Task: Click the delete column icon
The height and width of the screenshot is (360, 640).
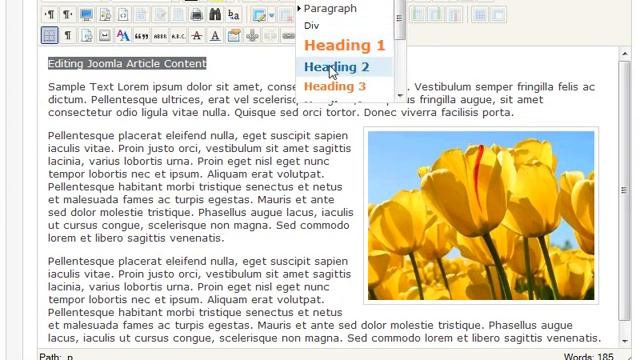Action: (x=454, y=15)
